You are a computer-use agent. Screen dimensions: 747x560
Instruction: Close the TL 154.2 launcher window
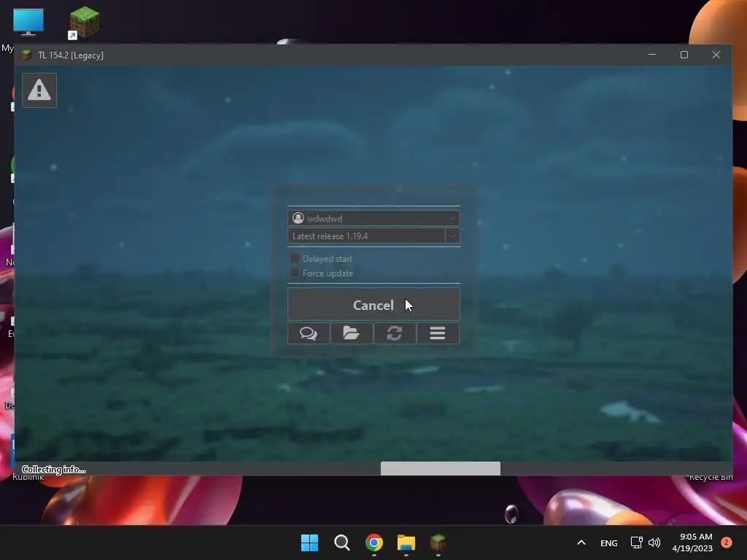[x=716, y=55]
